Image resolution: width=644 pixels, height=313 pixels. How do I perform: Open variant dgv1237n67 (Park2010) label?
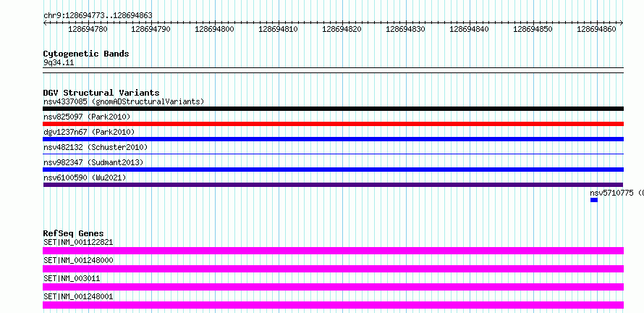[x=89, y=132]
